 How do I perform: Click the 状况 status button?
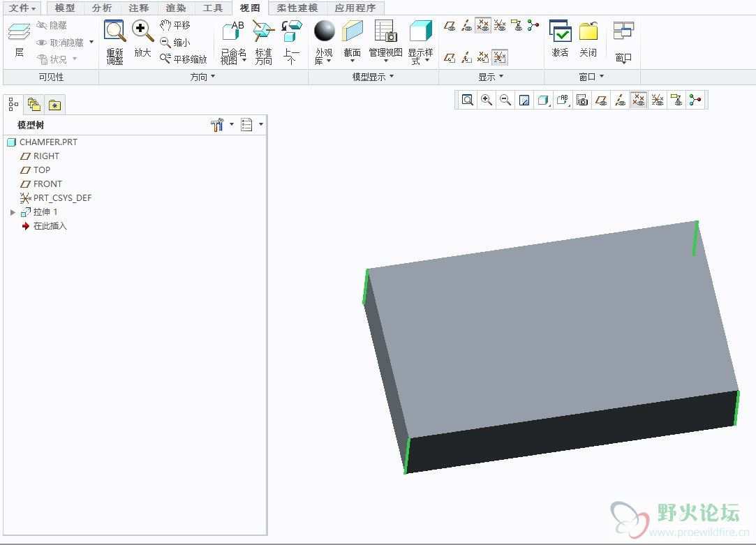(x=52, y=59)
